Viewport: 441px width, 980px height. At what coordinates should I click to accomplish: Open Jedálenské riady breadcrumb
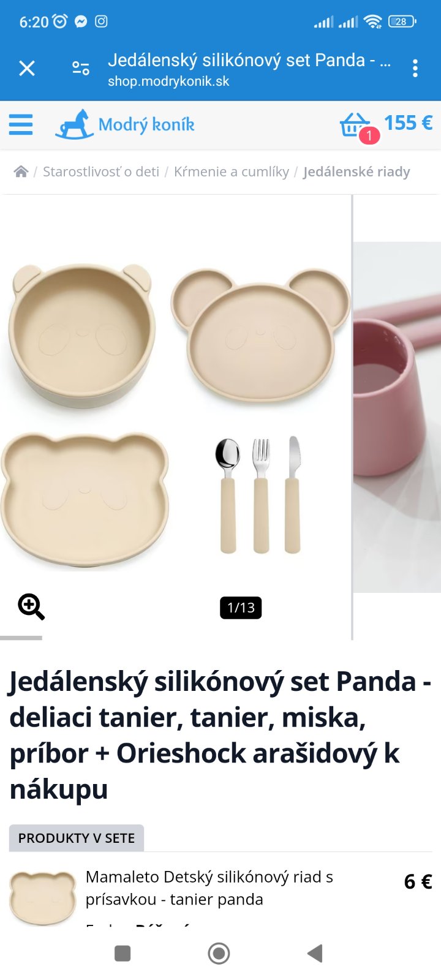[356, 172]
